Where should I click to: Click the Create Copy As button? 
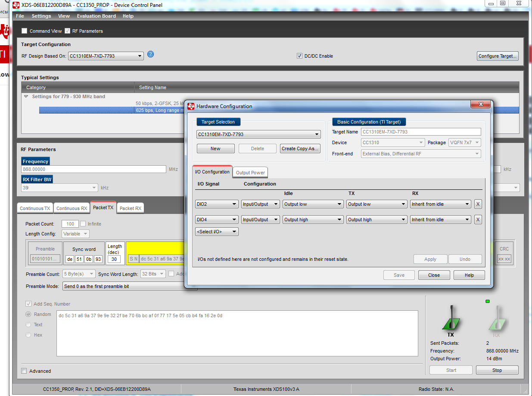[x=300, y=148]
